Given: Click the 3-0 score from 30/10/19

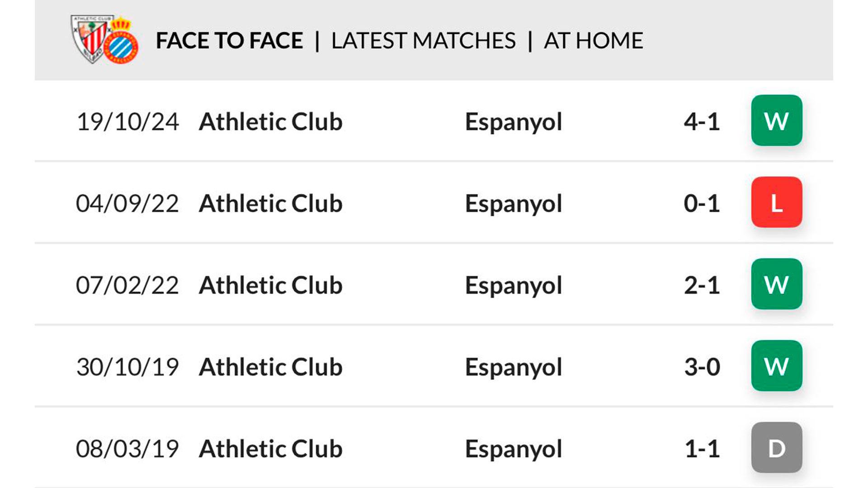Looking at the screenshot, I should [x=702, y=367].
